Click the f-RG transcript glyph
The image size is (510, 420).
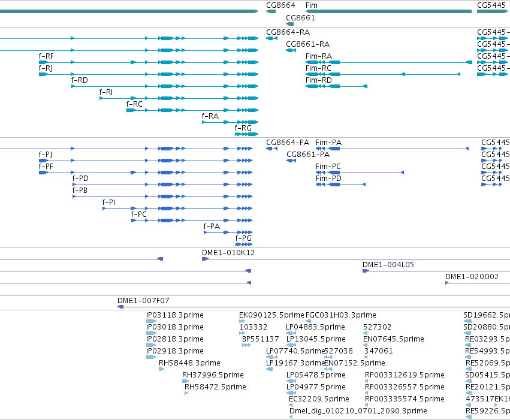coord(246,134)
